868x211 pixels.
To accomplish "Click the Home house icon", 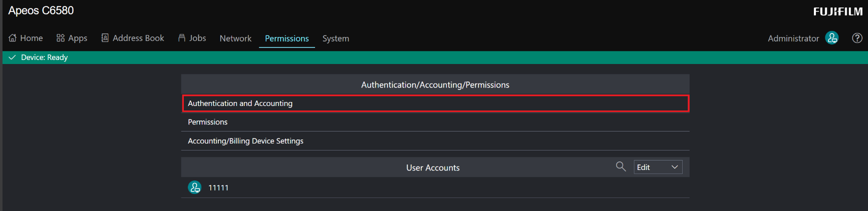I will tap(13, 38).
